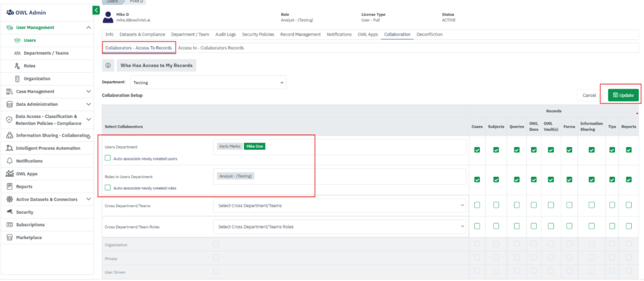This screenshot has height=281, width=644.
Task: Click the Security icon in sidebar
Action: coord(10,212)
